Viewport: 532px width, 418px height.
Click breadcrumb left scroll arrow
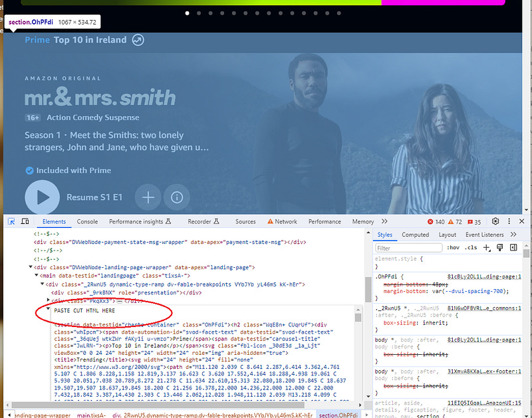(9, 415)
